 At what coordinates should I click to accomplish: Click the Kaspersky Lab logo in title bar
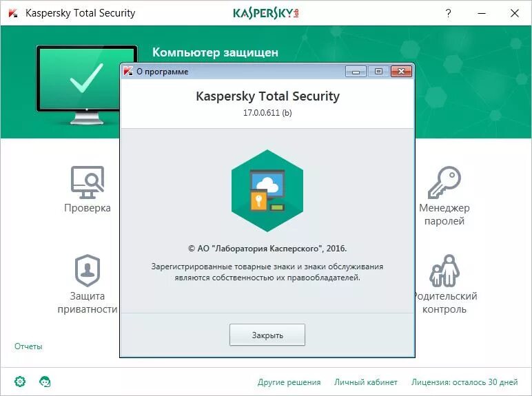(x=266, y=13)
